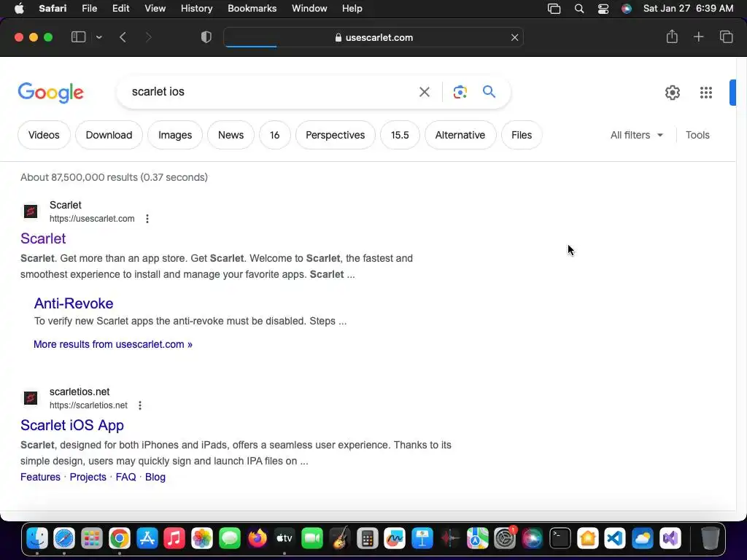The width and height of the screenshot is (747, 560).
Task: Click the blue search magnifier button
Action: (489, 91)
